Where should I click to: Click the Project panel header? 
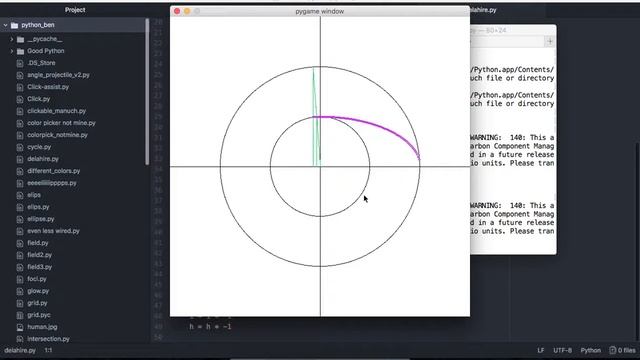click(x=75, y=10)
